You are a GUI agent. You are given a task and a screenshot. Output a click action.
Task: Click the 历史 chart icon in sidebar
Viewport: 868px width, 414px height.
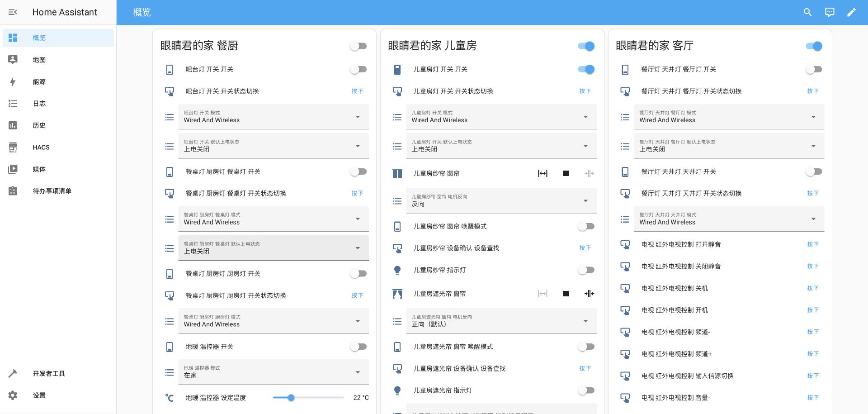click(x=13, y=125)
